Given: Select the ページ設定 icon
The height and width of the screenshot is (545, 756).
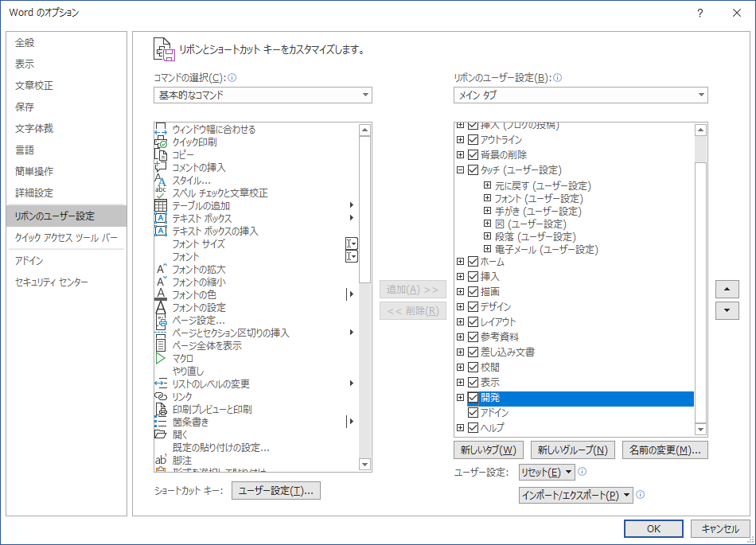Looking at the screenshot, I should (x=161, y=321).
